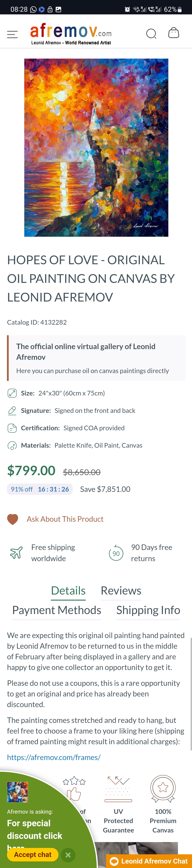
Task: Show the Shipping Info tab
Action: point(148,610)
